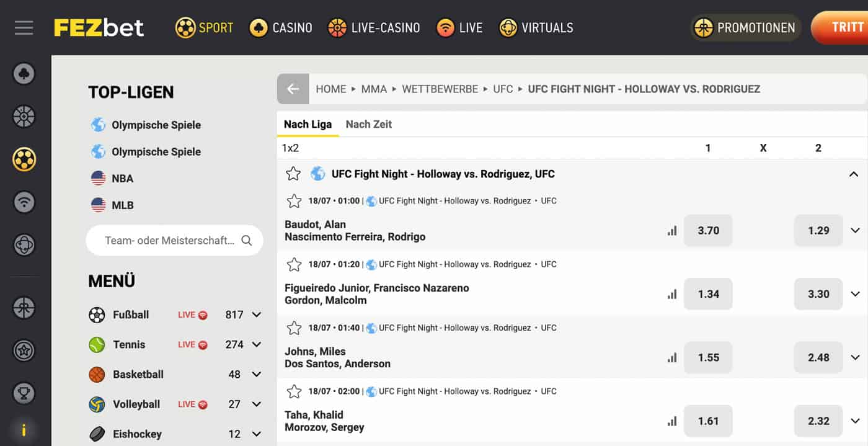Bet on Nascimento Ferreira at odds 1.29
This screenshot has height=446, width=868.
pos(818,231)
